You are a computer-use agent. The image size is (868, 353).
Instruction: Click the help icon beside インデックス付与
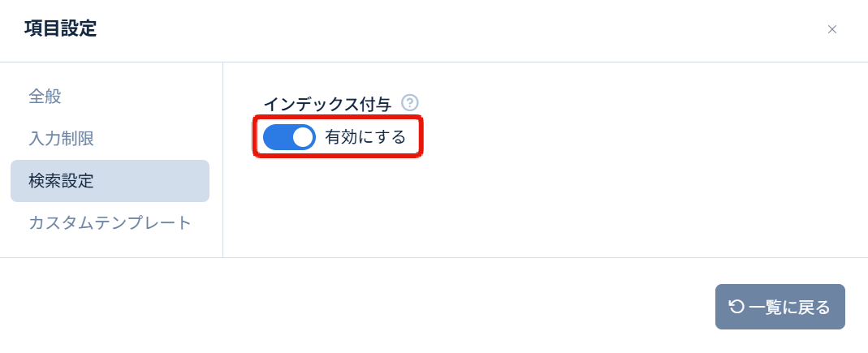(410, 103)
